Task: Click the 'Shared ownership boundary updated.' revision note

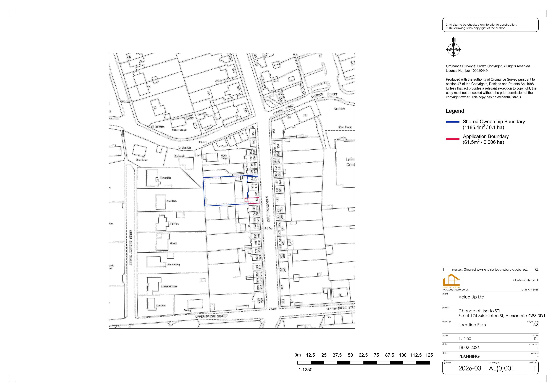Action: click(x=496, y=269)
